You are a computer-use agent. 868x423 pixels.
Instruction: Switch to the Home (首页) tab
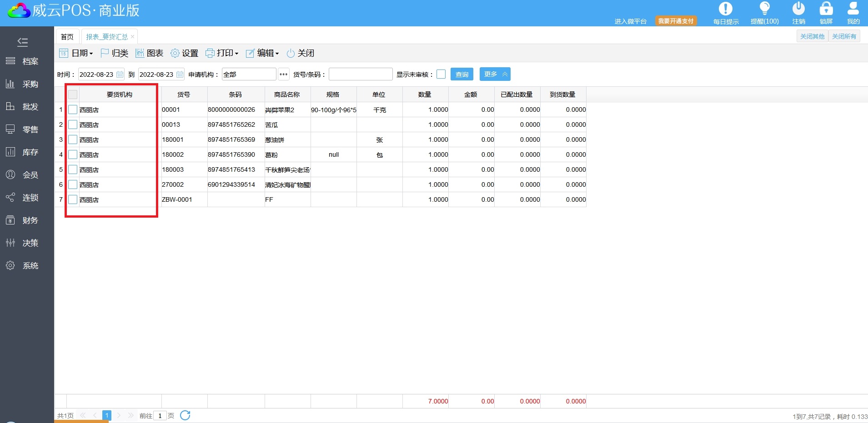coord(67,37)
